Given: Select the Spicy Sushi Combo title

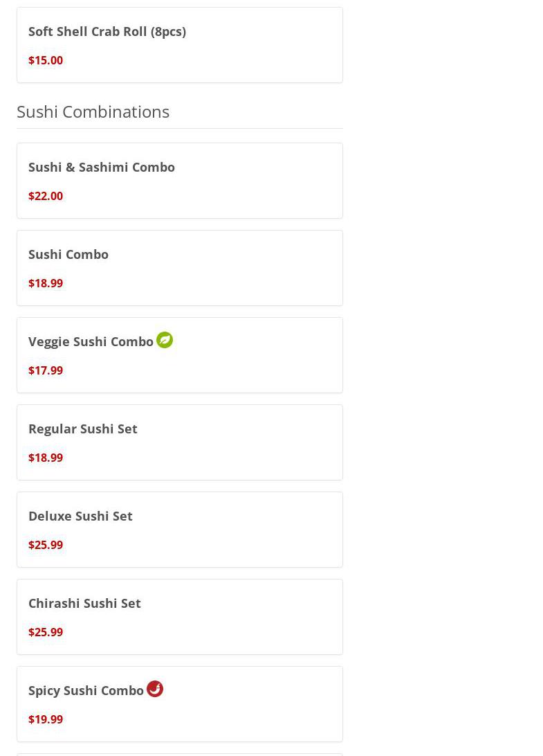Looking at the screenshot, I should (x=86, y=691).
